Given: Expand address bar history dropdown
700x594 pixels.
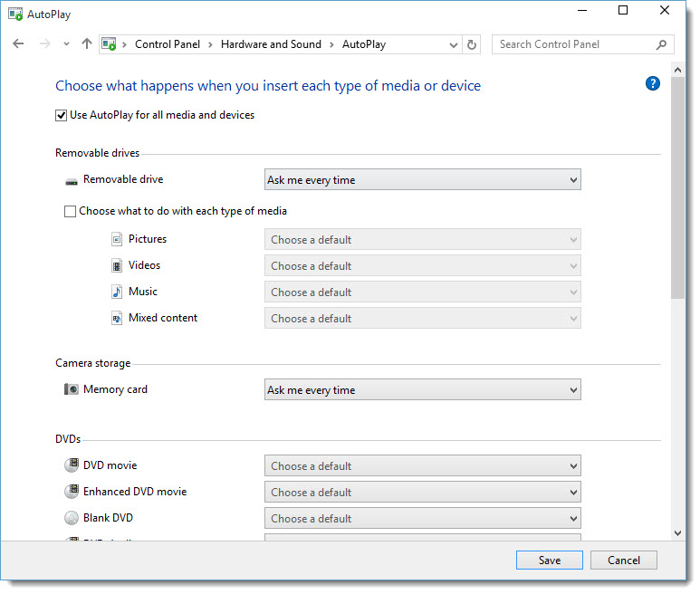Looking at the screenshot, I should [x=454, y=45].
